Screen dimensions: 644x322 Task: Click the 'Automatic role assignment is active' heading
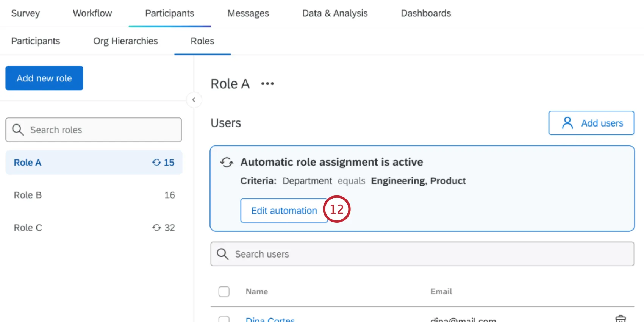[332, 162]
